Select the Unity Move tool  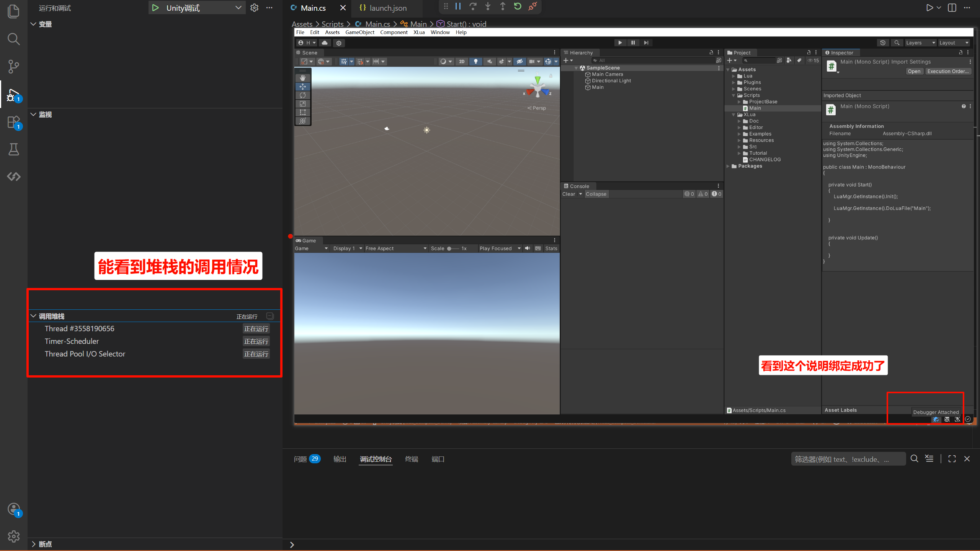click(x=302, y=87)
